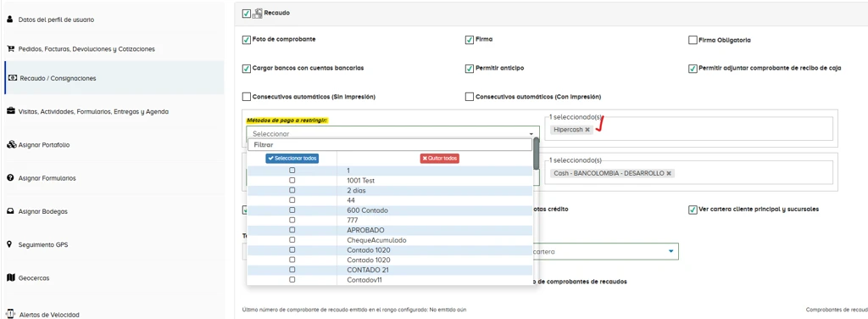
Task: Open the Asignar Bodegas section
Action: (43, 211)
